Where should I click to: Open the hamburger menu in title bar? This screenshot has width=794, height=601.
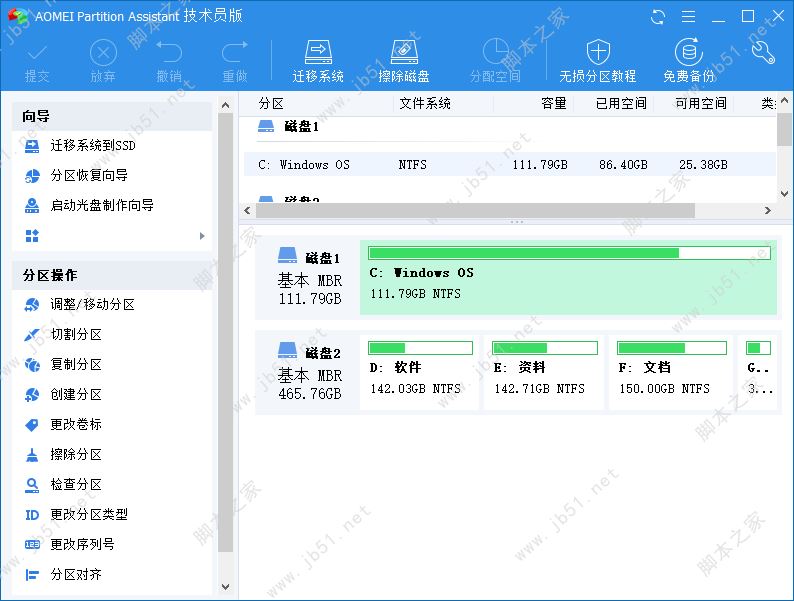[688, 17]
